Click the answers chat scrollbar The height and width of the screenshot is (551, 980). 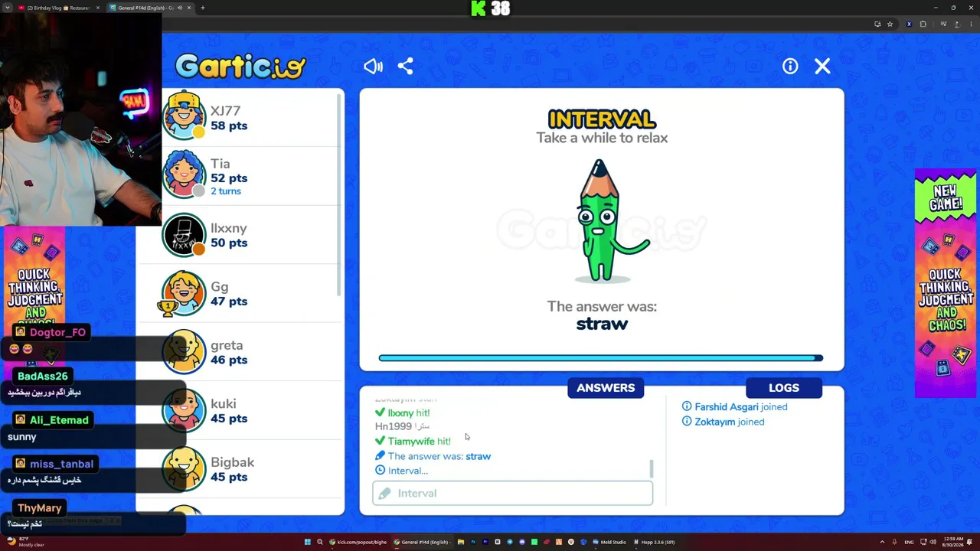652,468
